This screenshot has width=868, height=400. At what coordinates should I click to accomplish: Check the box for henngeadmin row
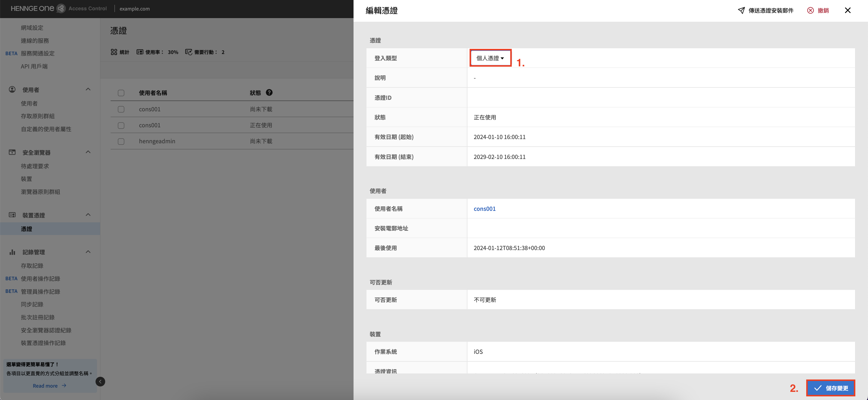[x=121, y=142]
